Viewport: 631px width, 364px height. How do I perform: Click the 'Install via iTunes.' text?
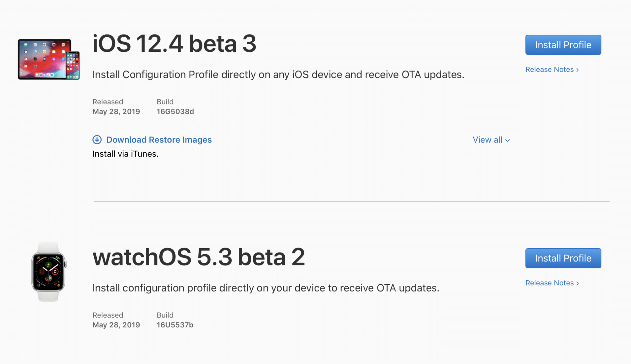click(125, 154)
